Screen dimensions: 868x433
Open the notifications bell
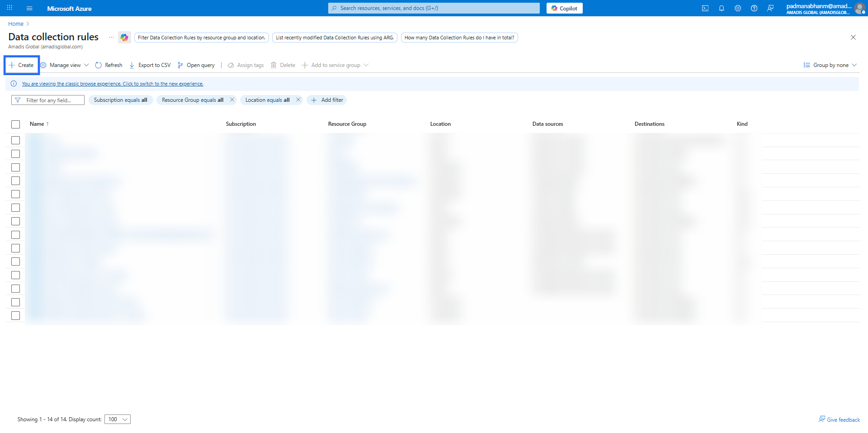(722, 8)
